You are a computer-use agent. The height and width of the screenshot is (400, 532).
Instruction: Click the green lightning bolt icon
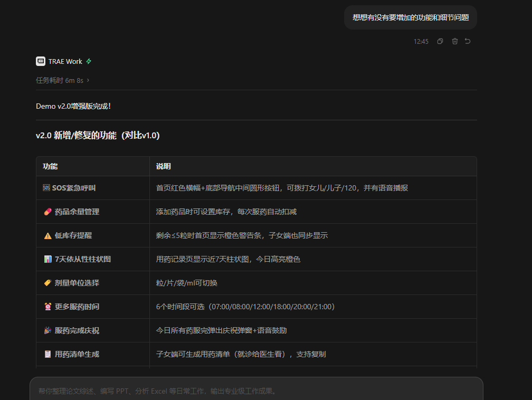(89, 61)
